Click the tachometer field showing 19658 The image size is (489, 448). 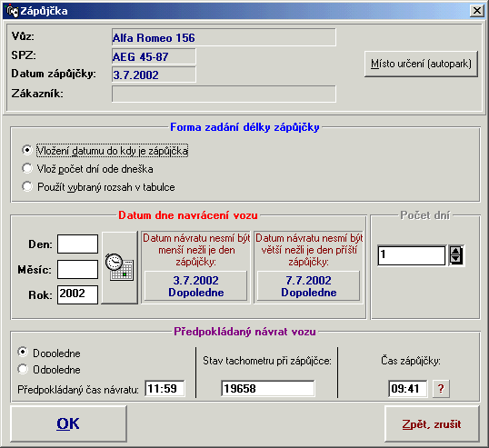[x=268, y=389]
